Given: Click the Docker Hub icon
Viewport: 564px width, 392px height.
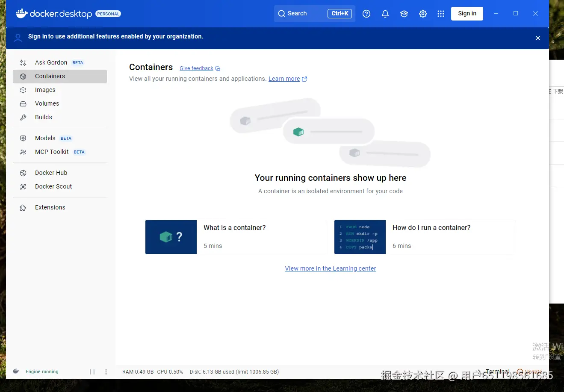Looking at the screenshot, I should tap(23, 173).
